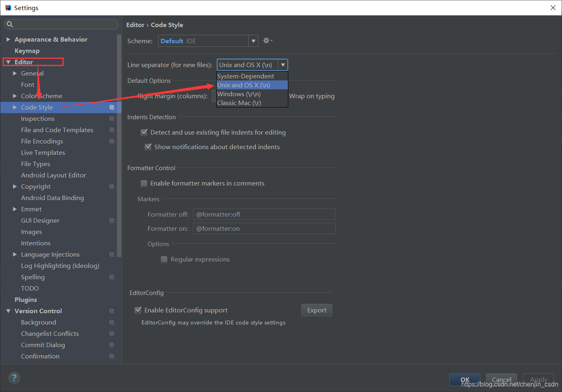Choose Windows (\r\n) line separator

coord(252,94)
